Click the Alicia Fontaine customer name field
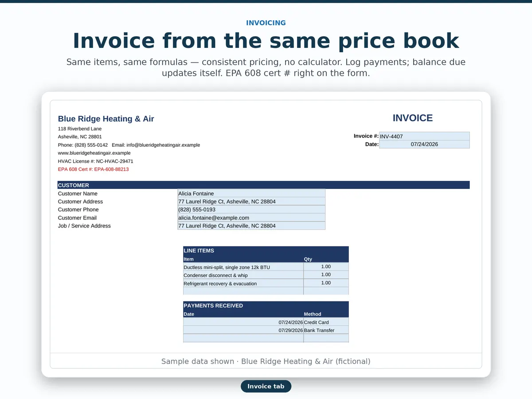The width and height of the screenshot is (532, 399). (251, 193)
